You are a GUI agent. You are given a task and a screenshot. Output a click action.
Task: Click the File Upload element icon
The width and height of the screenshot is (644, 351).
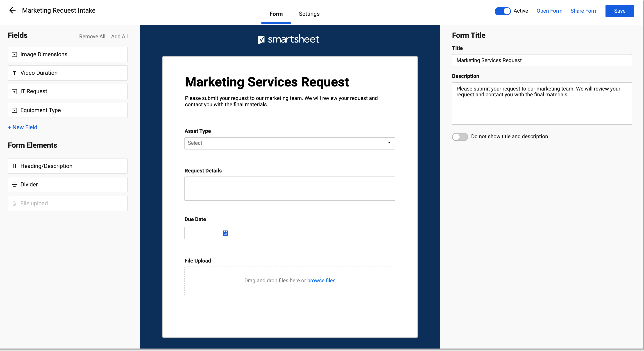click(x=14, y=203)
